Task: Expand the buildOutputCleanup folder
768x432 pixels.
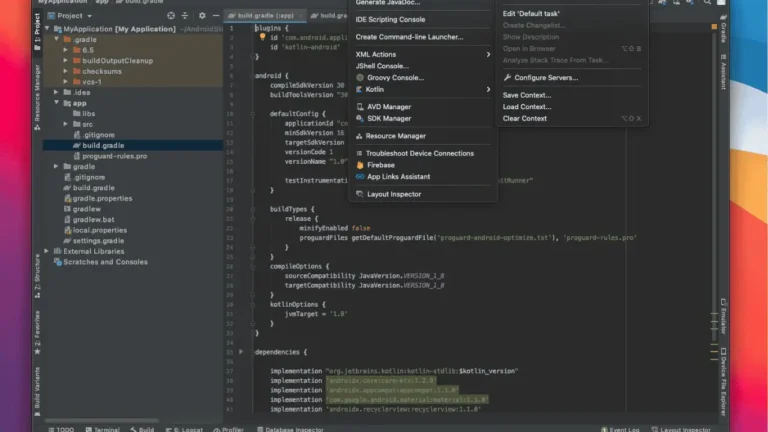Action: (66, 61)
